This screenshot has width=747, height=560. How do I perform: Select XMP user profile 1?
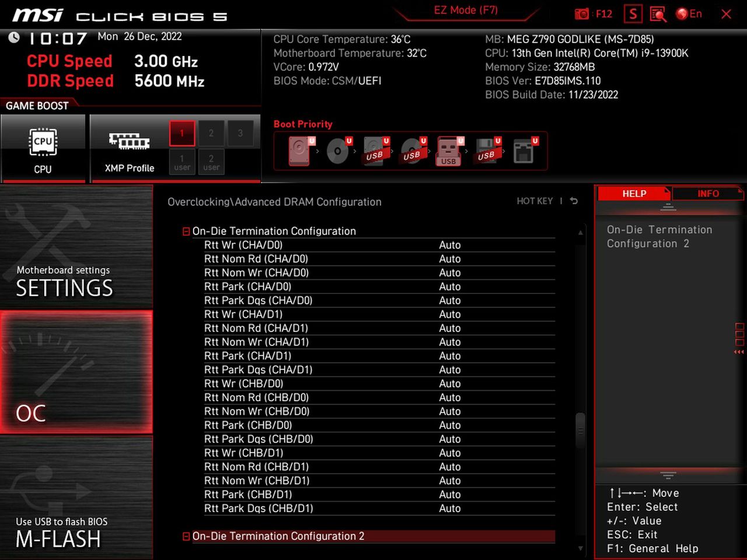click(182, 162)
